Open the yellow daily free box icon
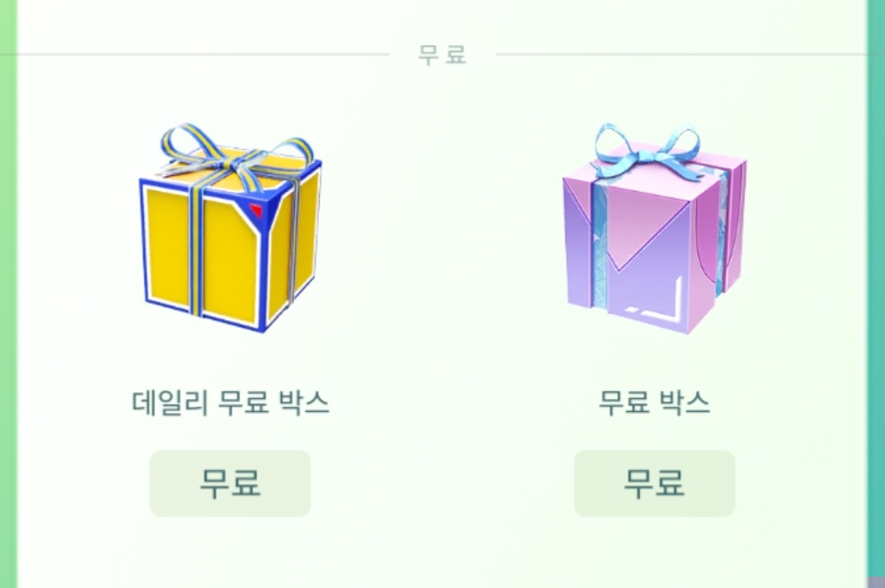 coord(230,228)
